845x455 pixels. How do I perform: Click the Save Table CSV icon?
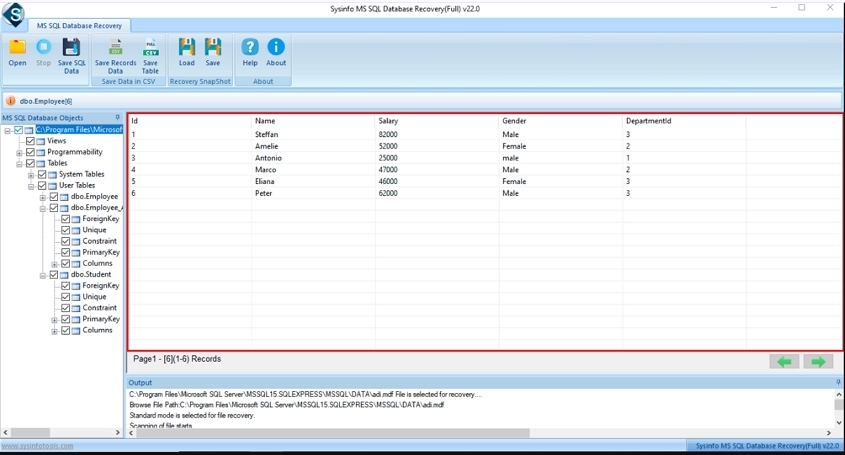(150, 47)
